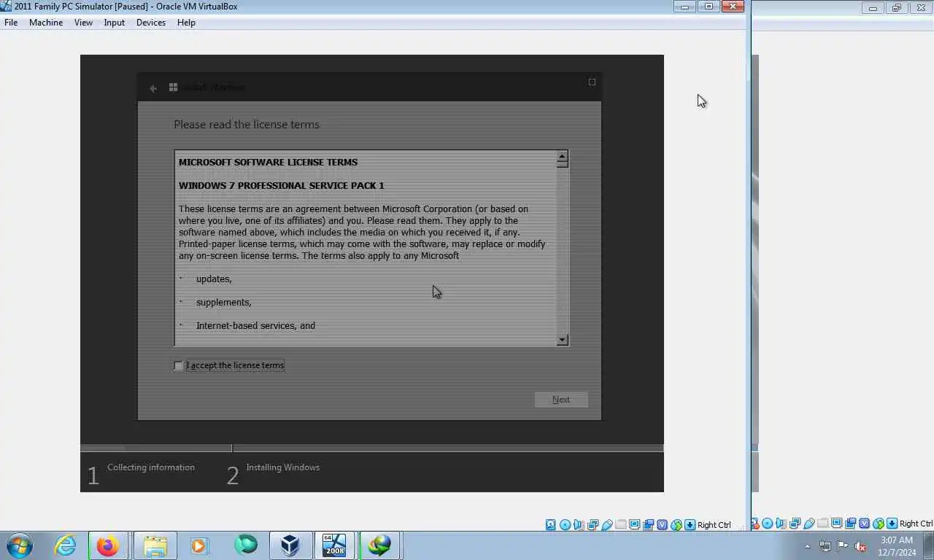Open the Input menu
This screenshot has height=560, width=934.
(x=115, y=23)
